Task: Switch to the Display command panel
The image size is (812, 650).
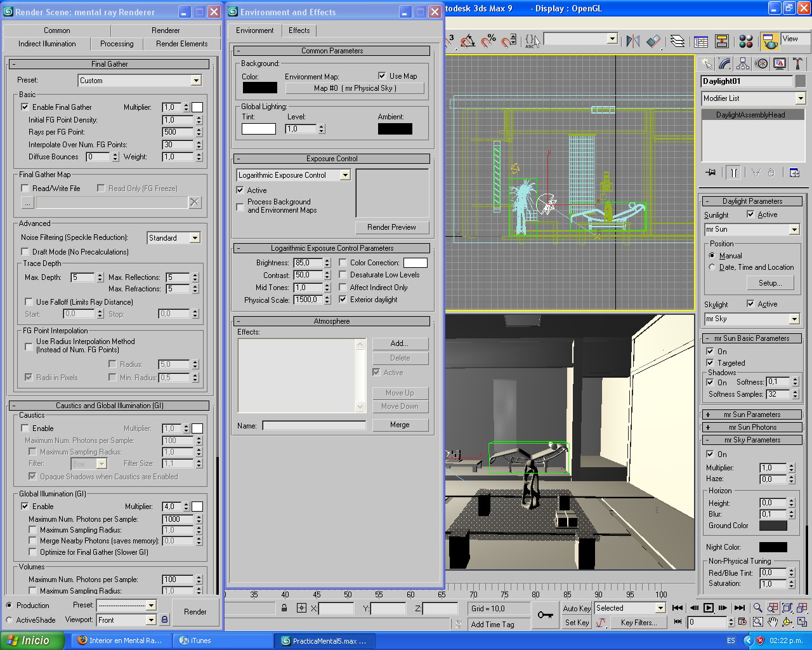Action: click(780, 63)
